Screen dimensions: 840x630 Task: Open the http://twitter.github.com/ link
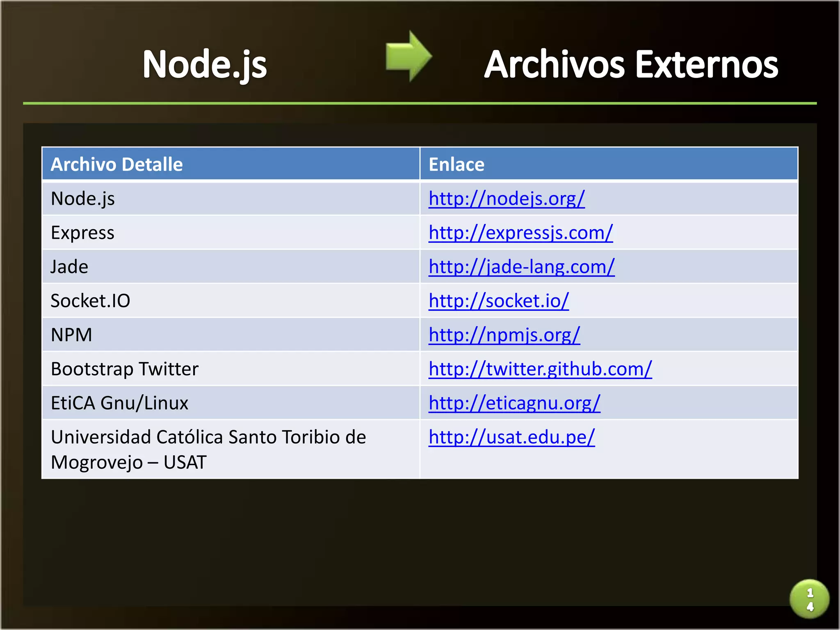click(x=540, y=369)
